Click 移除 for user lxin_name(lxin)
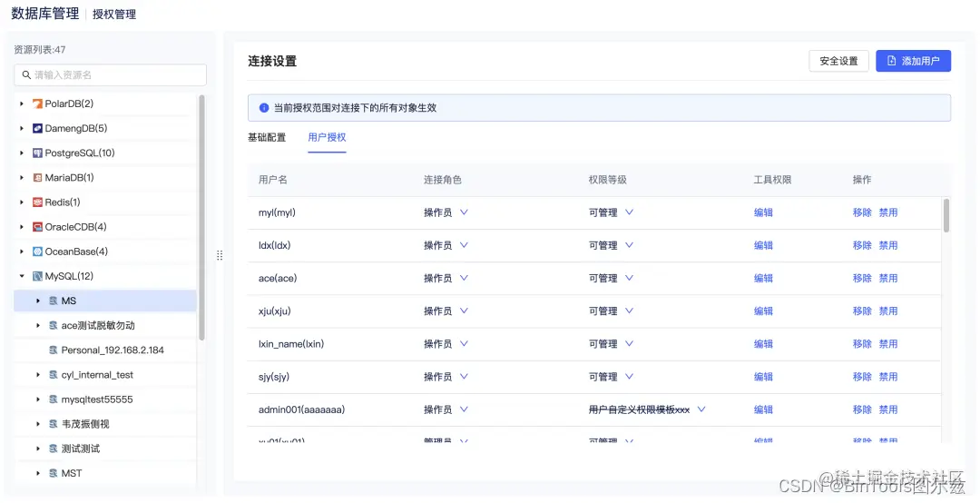980x503 pixels. [862, 344]
